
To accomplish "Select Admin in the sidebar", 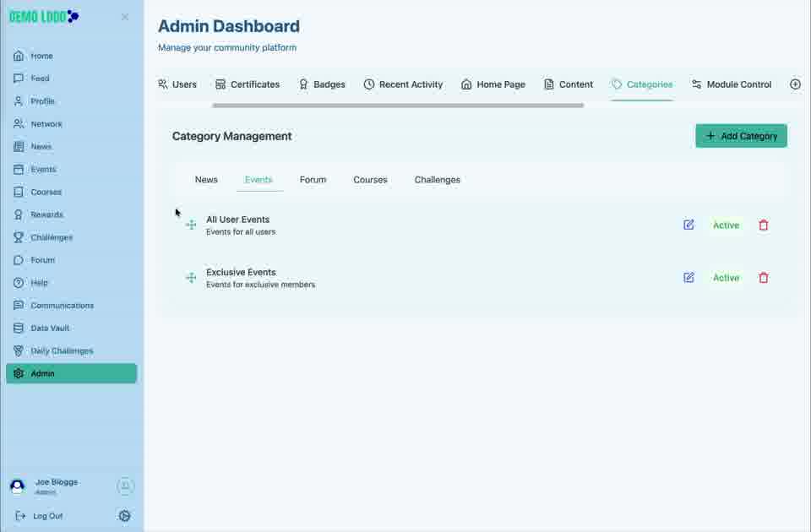I will [x=71, y=373].
